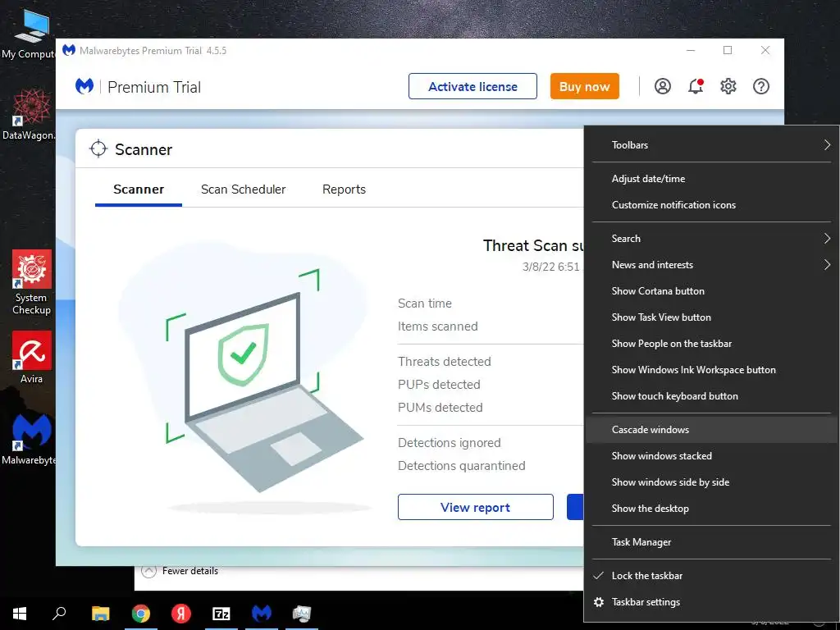Click the Activate license button
This screenshot has width=840, height=630.
(472, 86)
